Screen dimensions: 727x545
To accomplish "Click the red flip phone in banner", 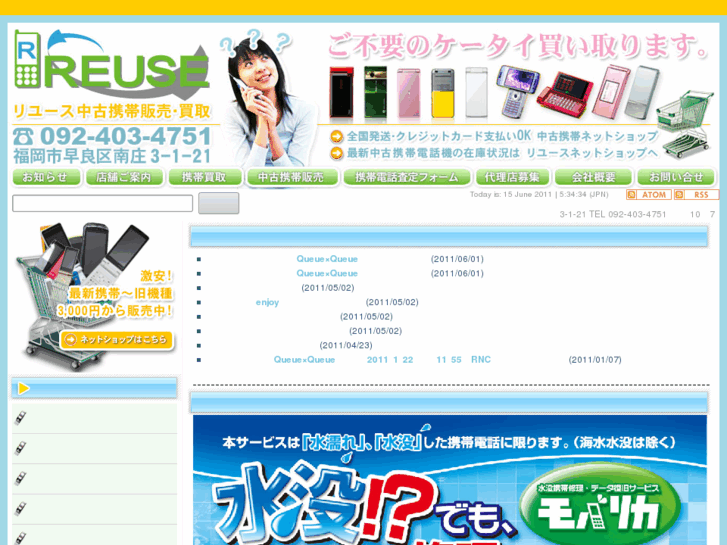I will tap(342, 92).
